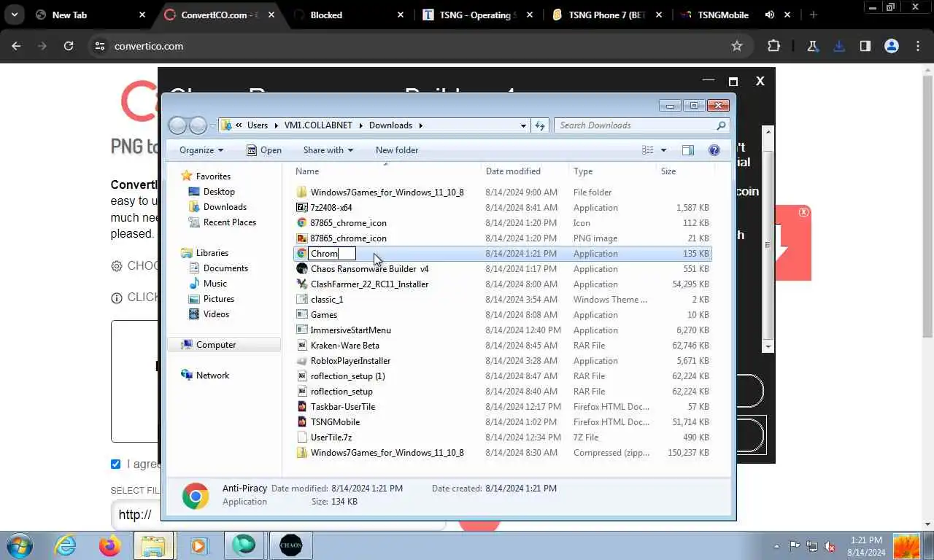This screenshot has height=560, width=934.
Task: Click the Windows Explorer taskbar icon
Action: [x=153, y=545]
